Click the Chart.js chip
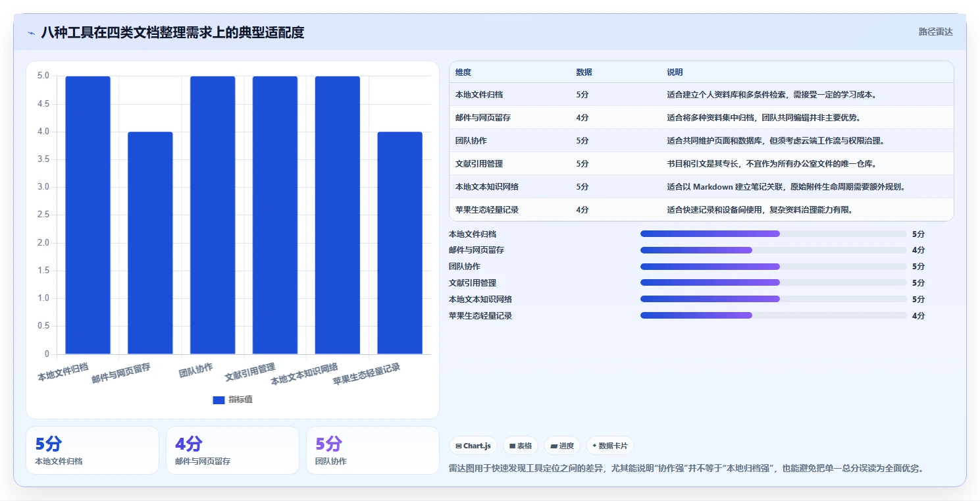The width and height of the screenshot is (980, 501). [473, 446]
